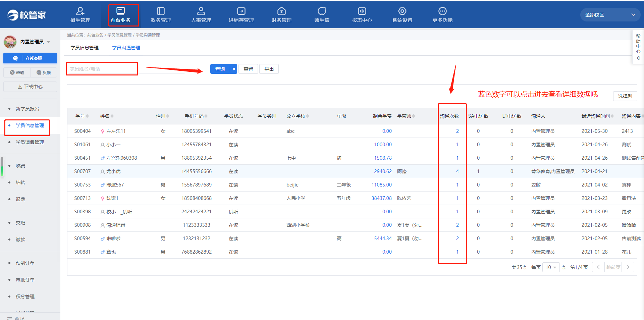Screen dimensions: 644x320
Task: Open 剩余学费 11085.00 for 陈波567
Action: pos(381,185)
